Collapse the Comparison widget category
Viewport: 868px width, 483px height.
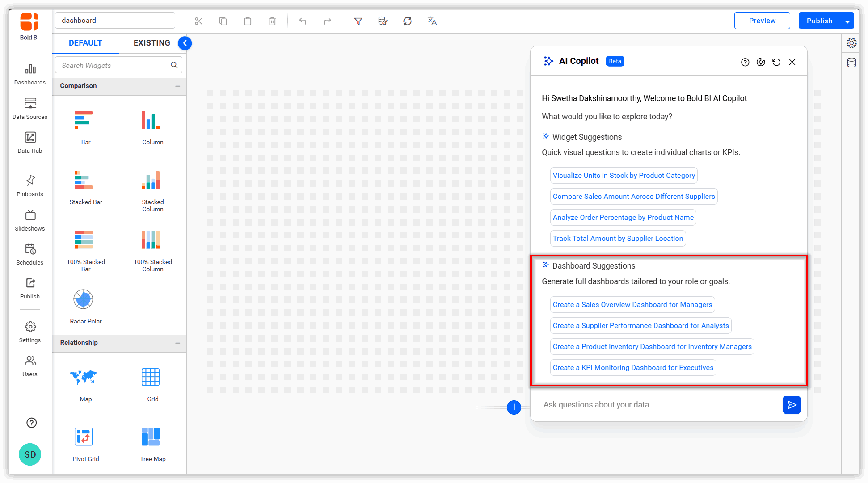pos(177,86)
